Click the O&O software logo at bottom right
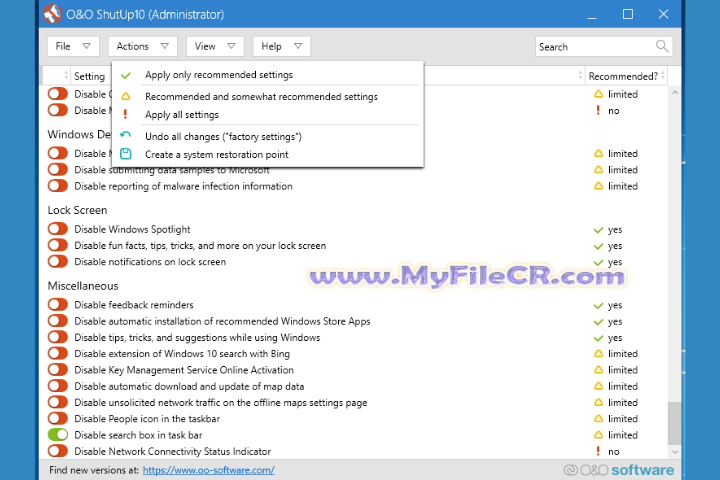720x480 pixels. click(x=619, y=470)
